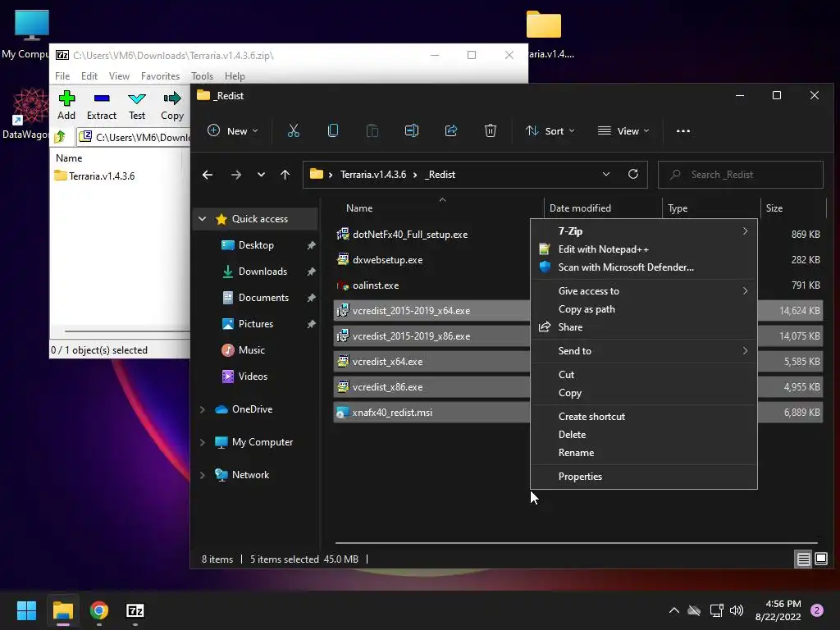Go back with the left arrow
The width and height of the screenshot is (840, 630).
click(208, 175)
